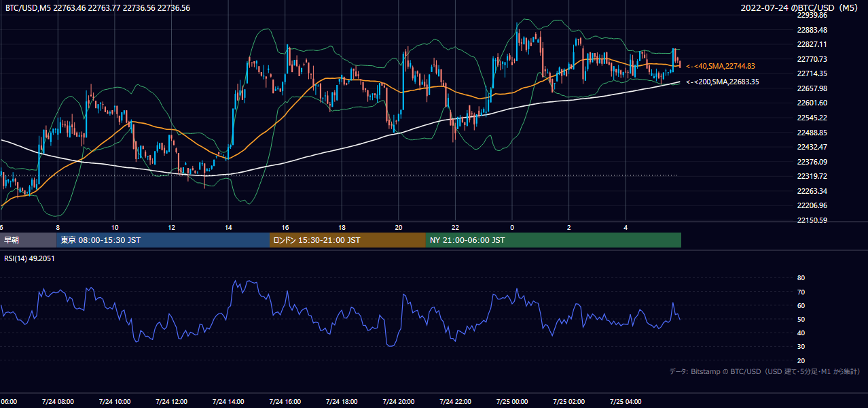Click hour tick 2 under price chart

[569, 227]
